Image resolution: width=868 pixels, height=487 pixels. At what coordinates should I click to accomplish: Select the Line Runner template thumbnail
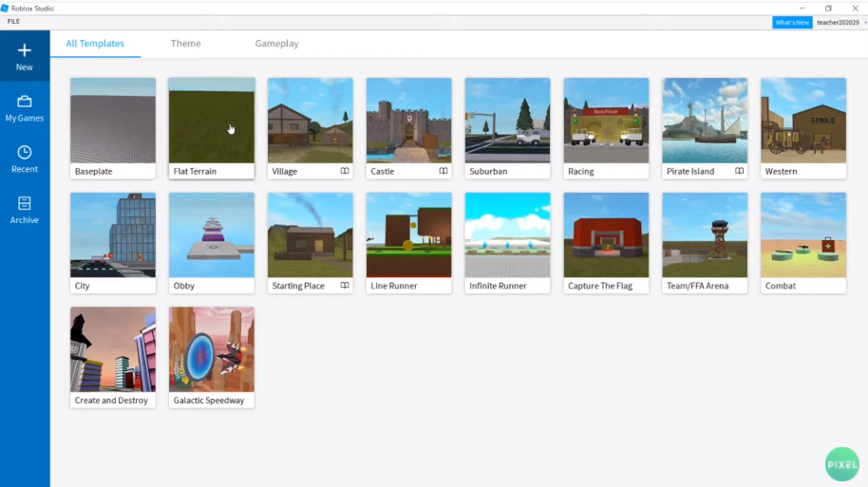pyautogui.click(x=408, y=235)
